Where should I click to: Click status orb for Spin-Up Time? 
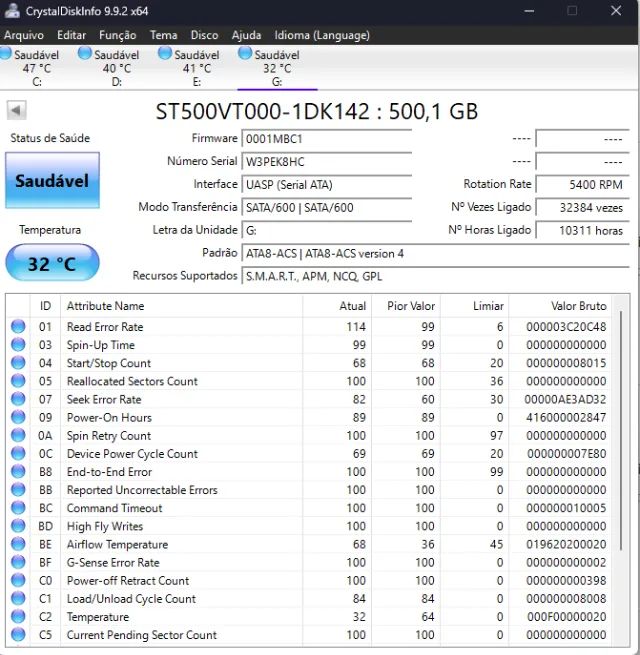pyautogui.click(x=18, y=345)
